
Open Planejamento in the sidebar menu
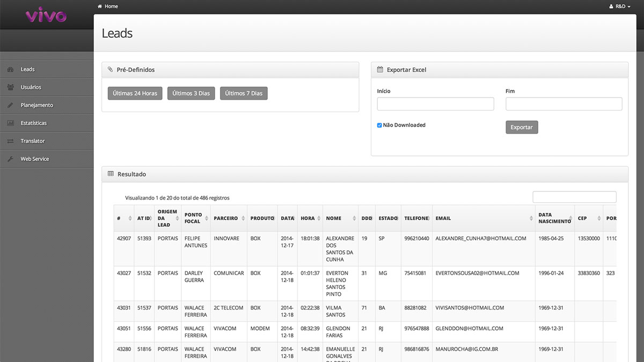coord(47,105)
